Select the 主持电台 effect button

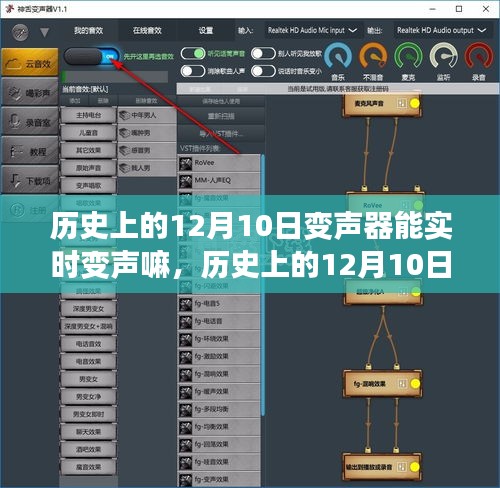coord(88,115)
